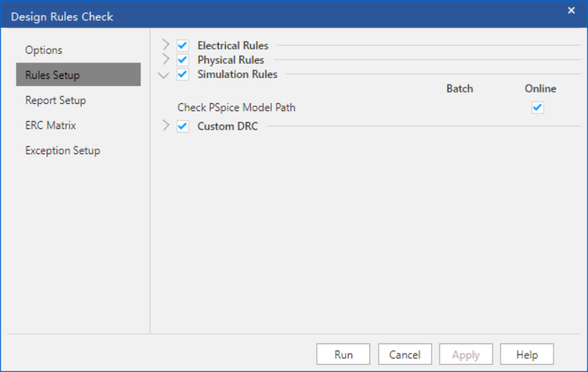Image resolution: width=588 pixels, height=372 pixels.
Task: Click the Electrical Rules label
Action: (233, 45)
